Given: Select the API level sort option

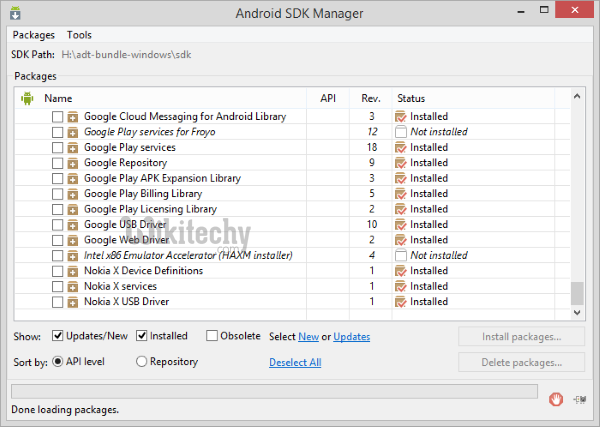Looking at the screenshot, I should coord(57,362).
